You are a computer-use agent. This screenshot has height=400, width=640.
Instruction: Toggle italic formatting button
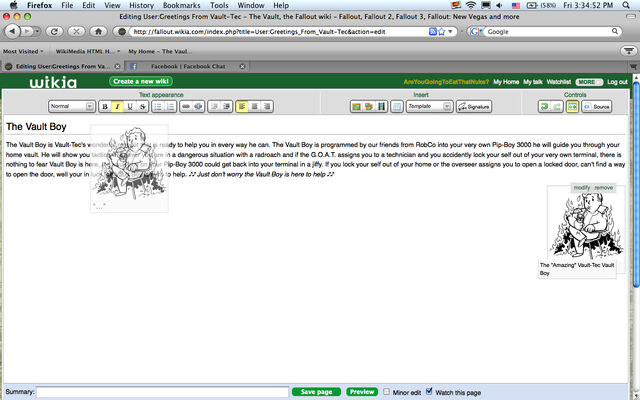(118, 107)
